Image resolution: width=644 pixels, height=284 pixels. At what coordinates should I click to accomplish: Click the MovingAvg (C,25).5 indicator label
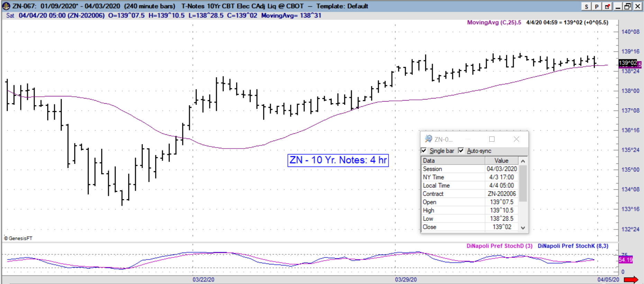494,22
